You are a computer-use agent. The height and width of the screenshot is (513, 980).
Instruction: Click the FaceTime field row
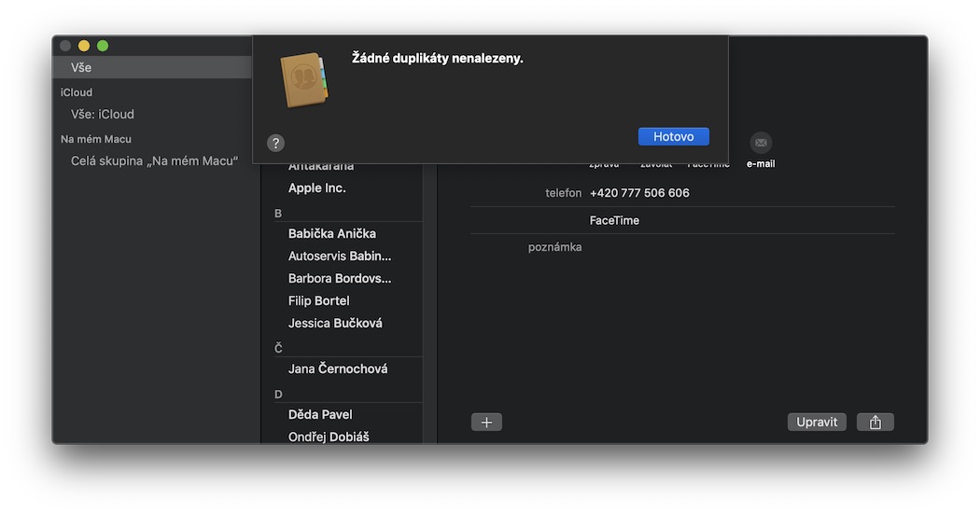point(682,220)
